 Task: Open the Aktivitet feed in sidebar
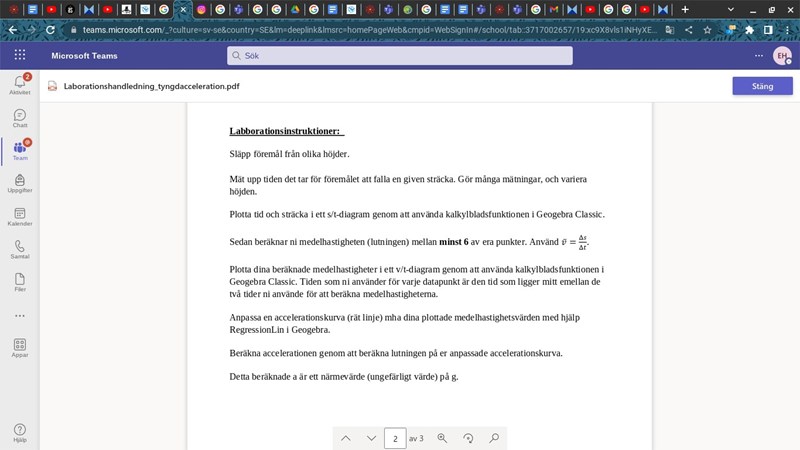pyautogui.click(x=19, y=84)
